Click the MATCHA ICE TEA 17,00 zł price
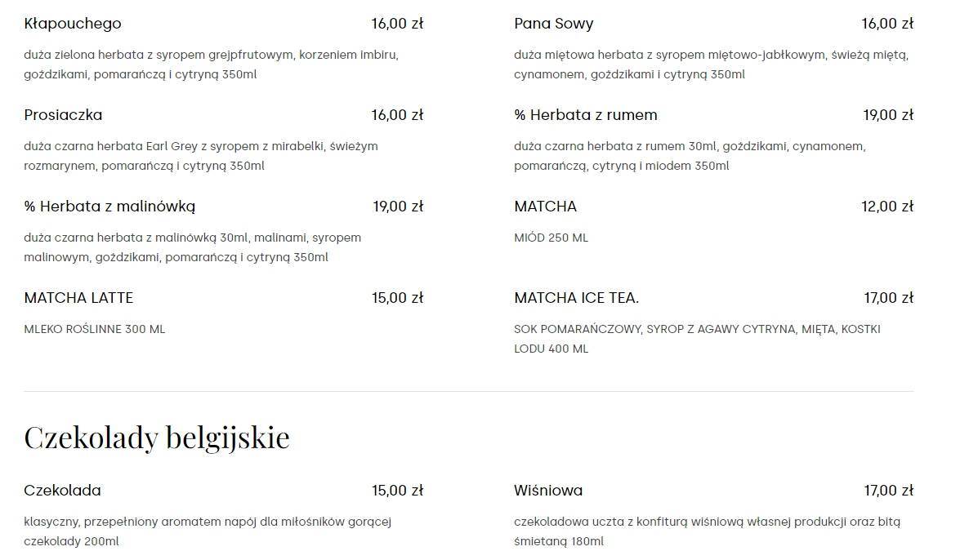The height and width of the screenshot is (560, 969). 889,298
